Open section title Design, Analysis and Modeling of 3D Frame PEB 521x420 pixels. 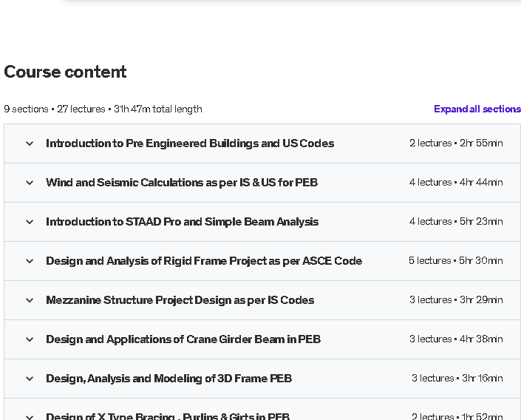[x=168, y=379]
